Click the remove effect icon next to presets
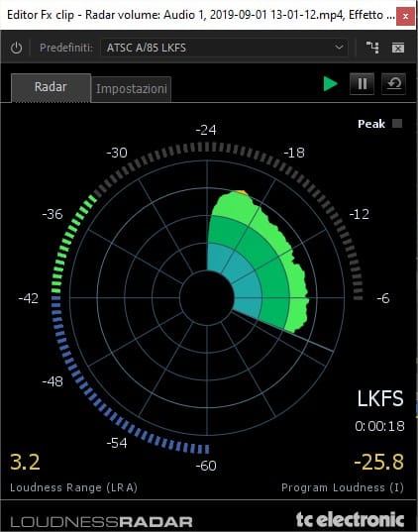Screen dimensions: 418x532 point(398,48)
